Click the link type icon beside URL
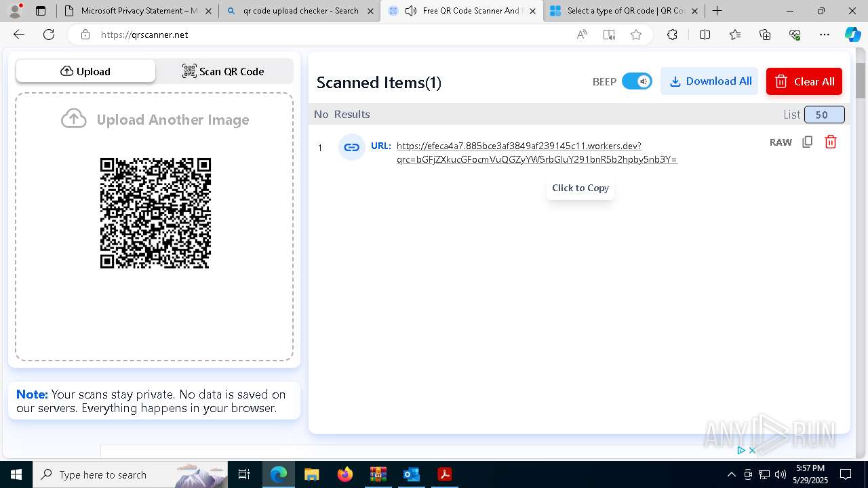Screen dimensions: 868x488 pyautogui.click(x=351, y=147)
